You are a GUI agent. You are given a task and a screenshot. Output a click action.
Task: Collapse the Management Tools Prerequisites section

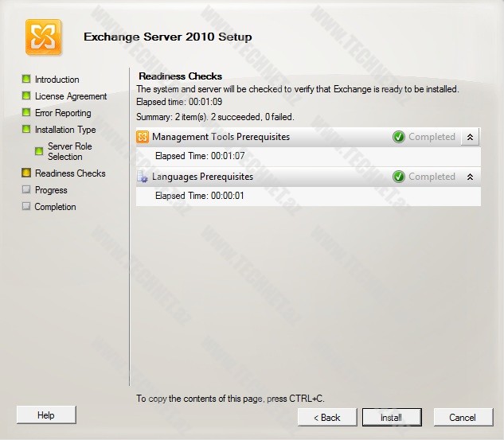coord(470,137)
